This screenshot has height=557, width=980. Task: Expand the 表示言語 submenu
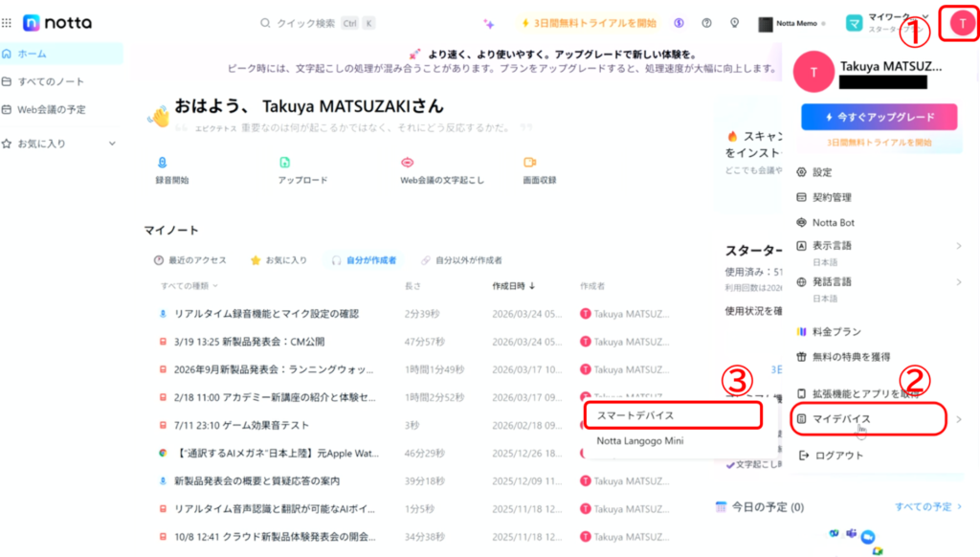958,246
